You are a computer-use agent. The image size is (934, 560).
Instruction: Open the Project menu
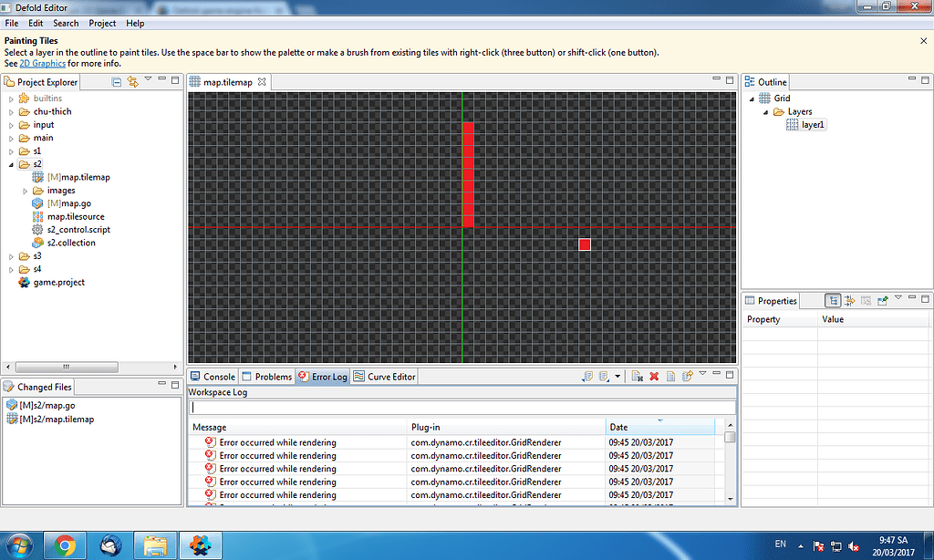pyautogui.click(x=102, y=23)
